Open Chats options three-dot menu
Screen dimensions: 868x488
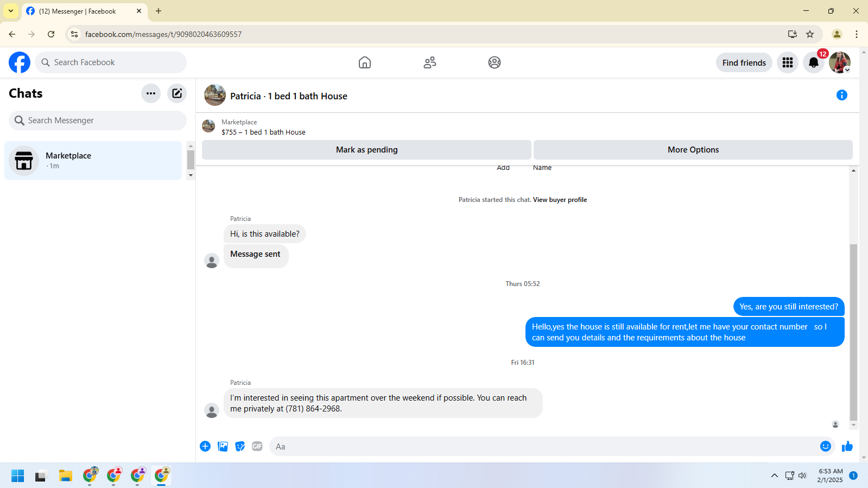pyautogui.click(x=151, y=93)
